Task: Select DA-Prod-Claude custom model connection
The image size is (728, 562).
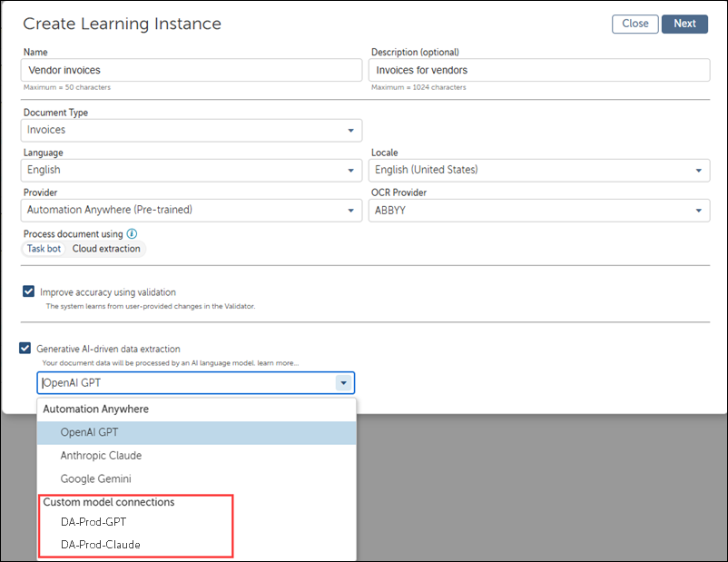Action: tap(100, 545)
